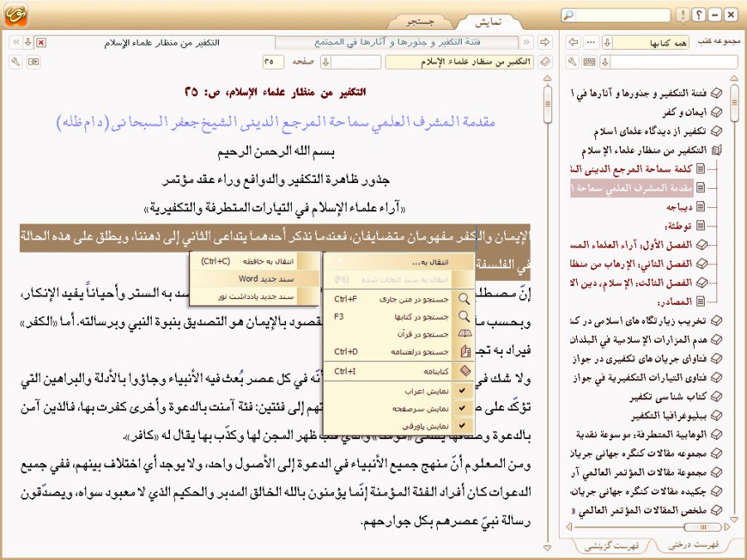
Task: Click the three-dots button in books panel
Action: tap(591, 42)
